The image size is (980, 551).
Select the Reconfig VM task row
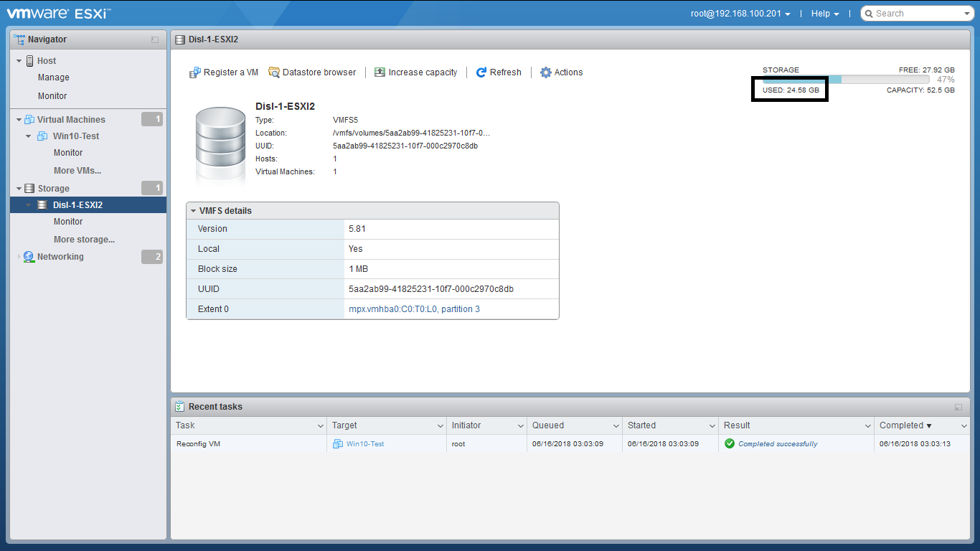[x=570, y=444]
